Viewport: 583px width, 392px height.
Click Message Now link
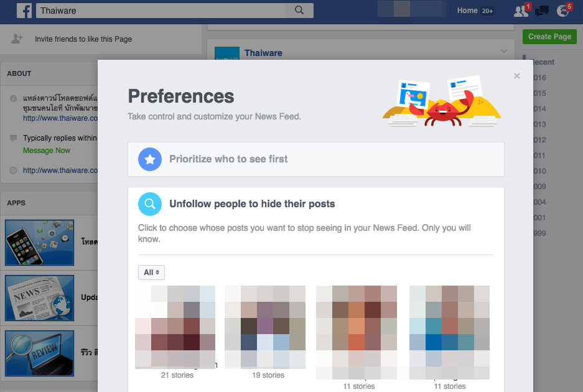pyautogui.click(x=47, y=151)
